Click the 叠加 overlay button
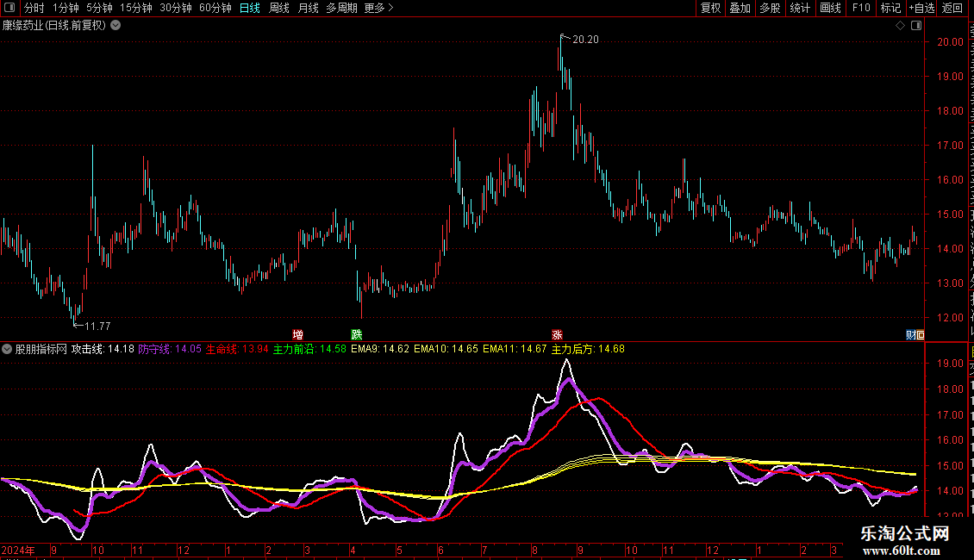The image size is (974, 560). pos(740,8)
